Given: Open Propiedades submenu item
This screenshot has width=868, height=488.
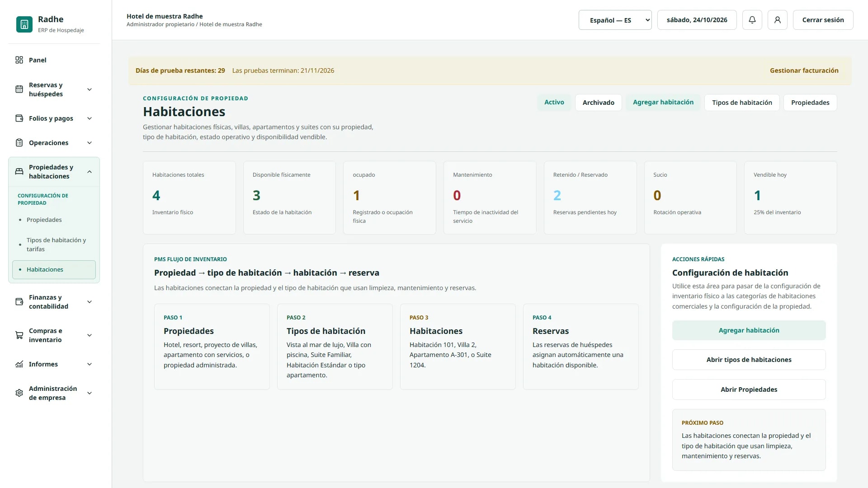Looking at the screenshot, I should click(x=54, y=220).
